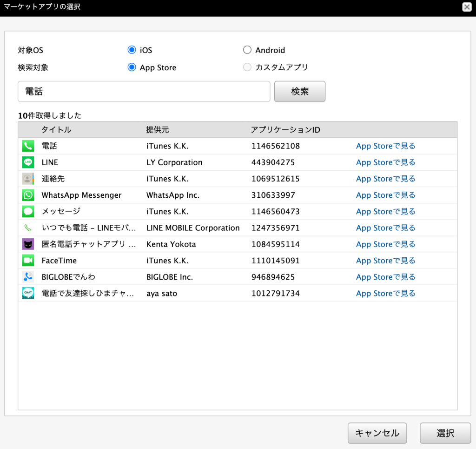Click the アプリケーションID column header
The height and width of the screenshot is (449, 476).
[x=285, y=130]
